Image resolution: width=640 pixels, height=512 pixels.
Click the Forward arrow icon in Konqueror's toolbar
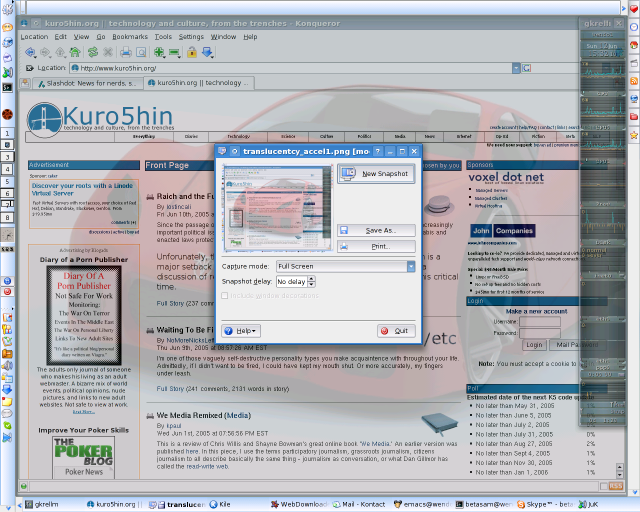(x=45, y=52)
